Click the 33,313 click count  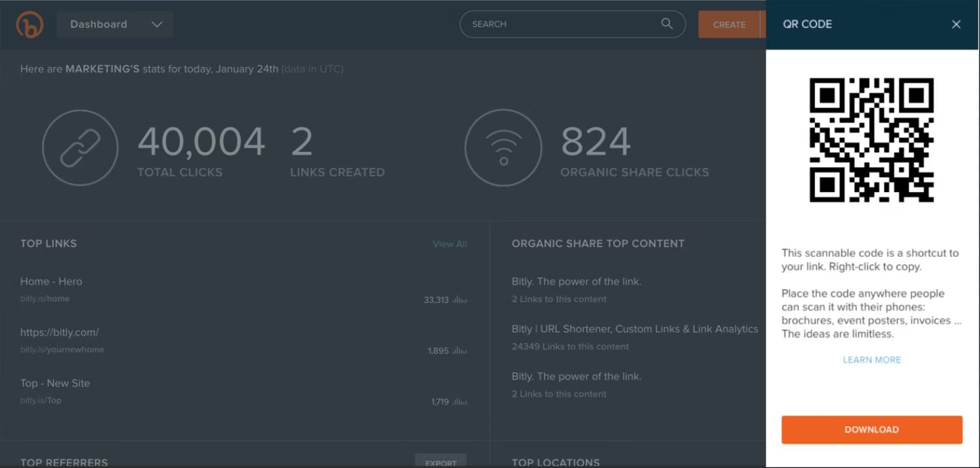[436, 300]
